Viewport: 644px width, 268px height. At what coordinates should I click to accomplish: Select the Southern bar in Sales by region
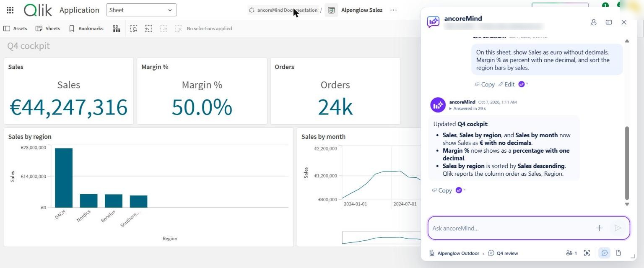pyautogui.click(x=138, y=201)
